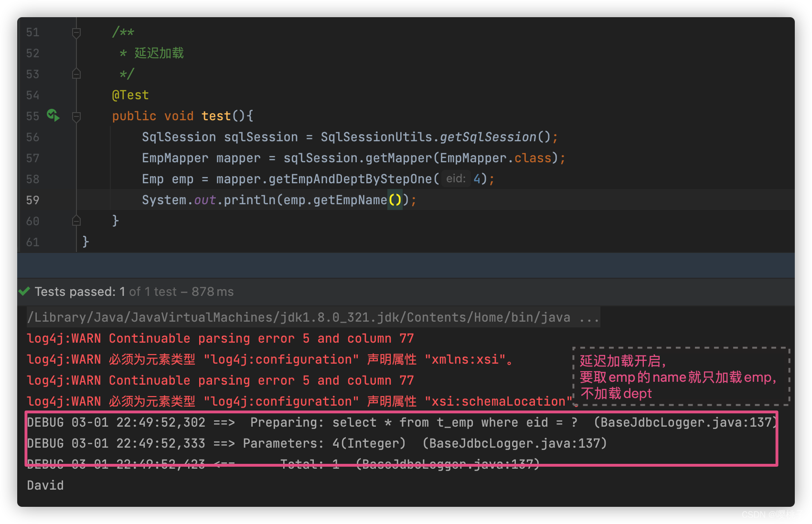812x524 pixels.
Task: Click the 'Tests passed: 1' status text
Action: [80, 292]
